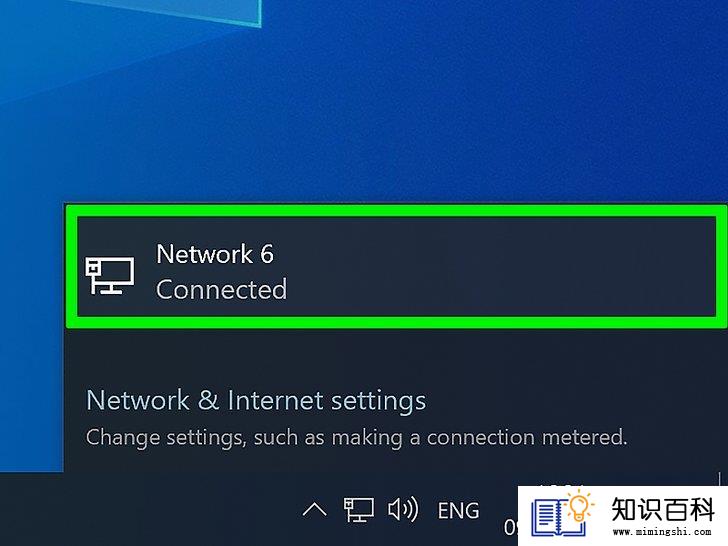The height and width of the screenshot is (546, 728).
Task: Click the taskbar divider above the watermark
Action: (720, 479)
